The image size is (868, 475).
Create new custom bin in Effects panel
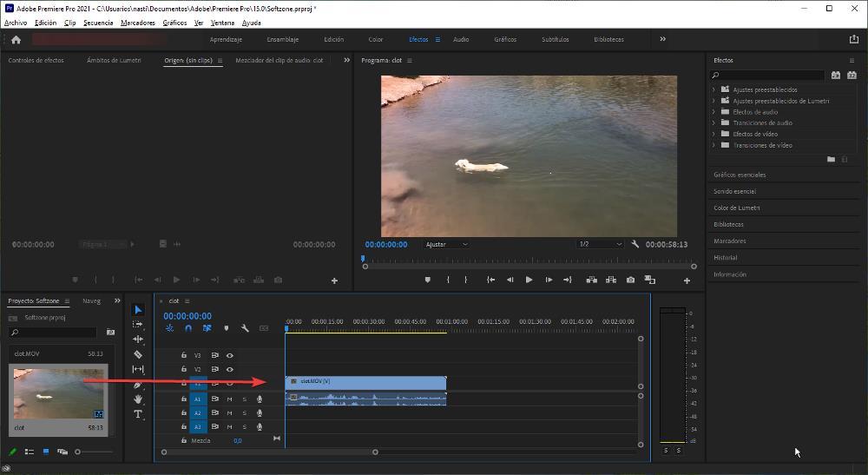831,159
